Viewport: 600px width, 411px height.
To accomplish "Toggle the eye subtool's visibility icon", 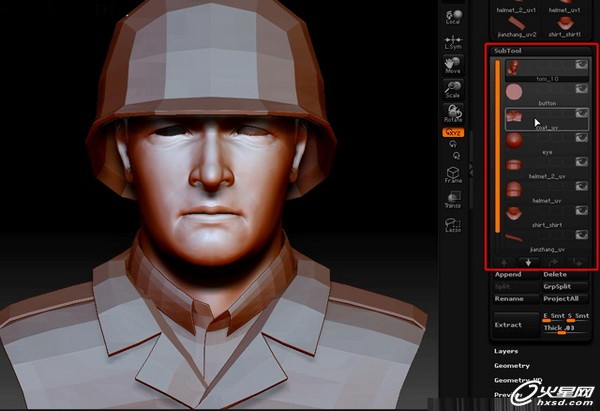I will [582, 138].
